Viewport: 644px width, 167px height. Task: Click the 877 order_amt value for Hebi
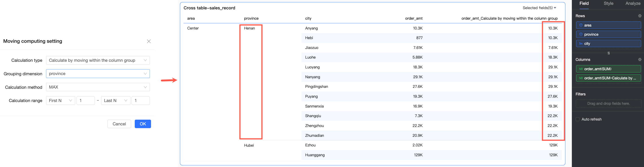(419, 38)
